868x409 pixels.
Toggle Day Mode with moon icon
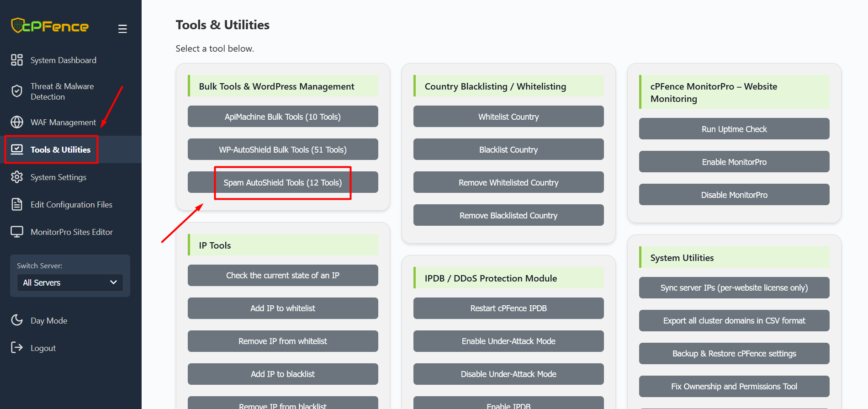click(x=17, y=320)
